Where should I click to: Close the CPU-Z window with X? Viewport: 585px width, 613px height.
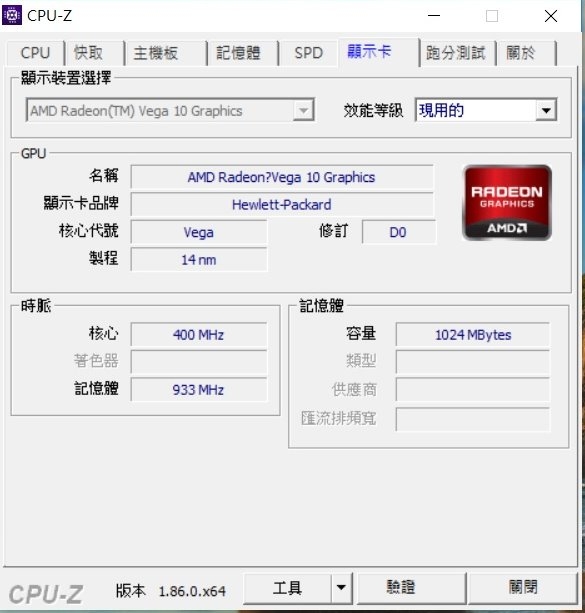pyautogui.click(x=551, y=16)
